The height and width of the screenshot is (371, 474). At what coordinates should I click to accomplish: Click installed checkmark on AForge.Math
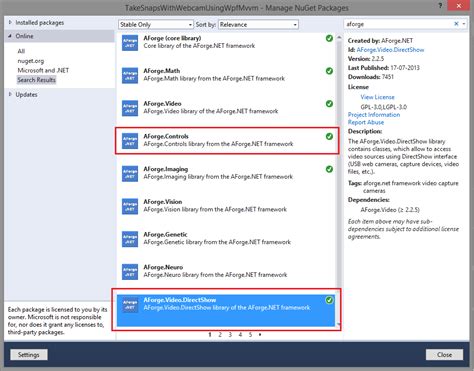click(329, 71)
